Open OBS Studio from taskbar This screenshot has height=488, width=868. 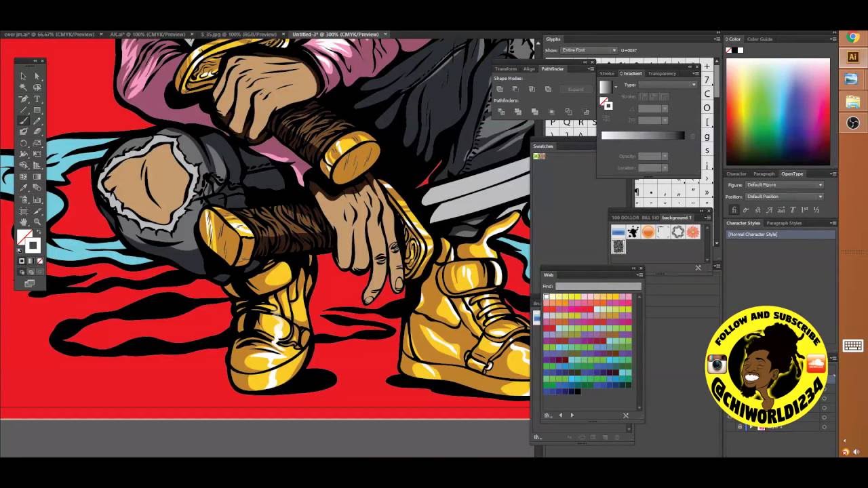pyautogui.click(x=853, y=123)
